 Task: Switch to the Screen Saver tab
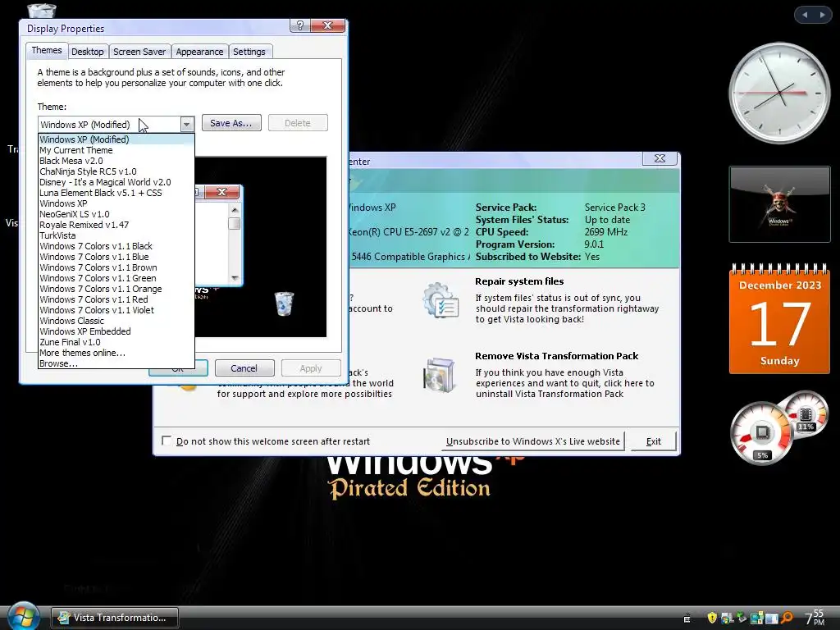click(139, 52)
